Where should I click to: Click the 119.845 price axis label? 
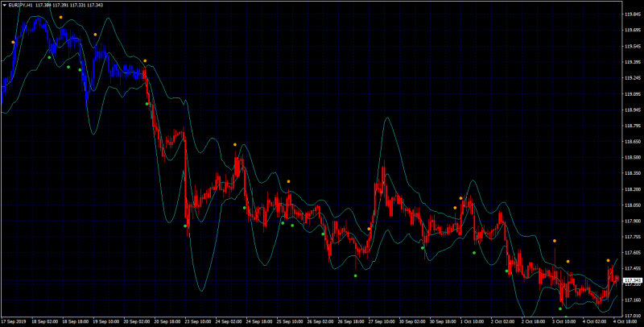pos(632,14)
